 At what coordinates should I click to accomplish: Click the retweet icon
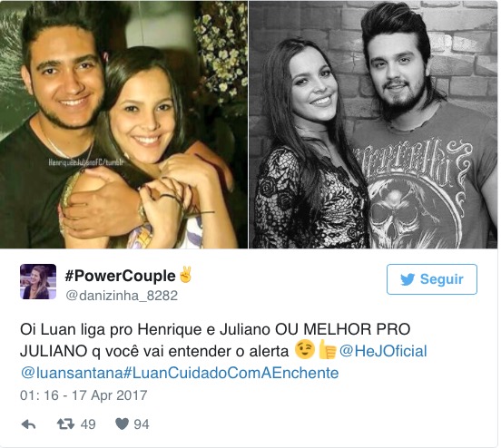coord(65,424)
